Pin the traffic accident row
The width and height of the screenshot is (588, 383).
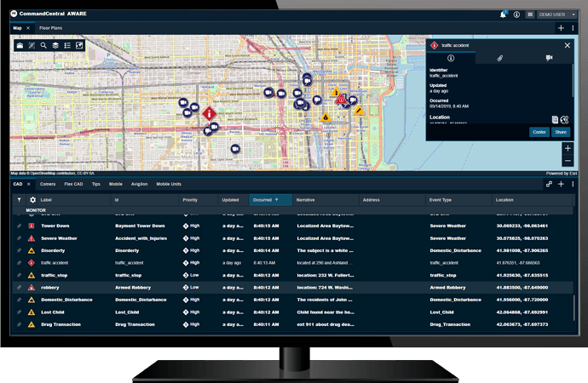19,263
